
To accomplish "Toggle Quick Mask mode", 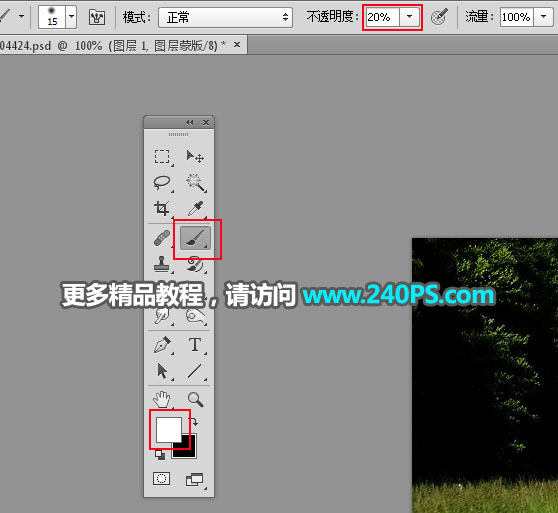I will [x=161, y=479].
